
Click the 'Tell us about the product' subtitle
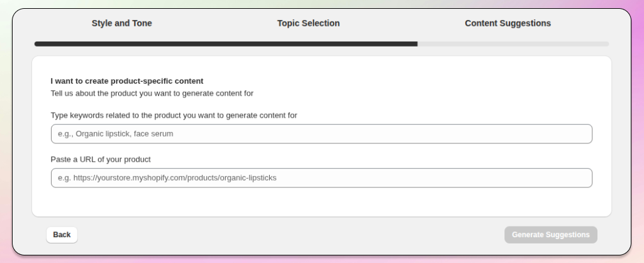(x=152, y=94)
